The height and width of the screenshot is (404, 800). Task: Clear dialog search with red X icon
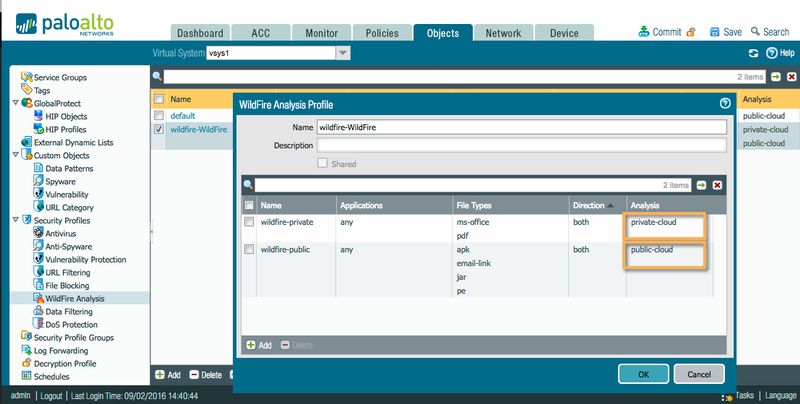[x=717, y=185]
